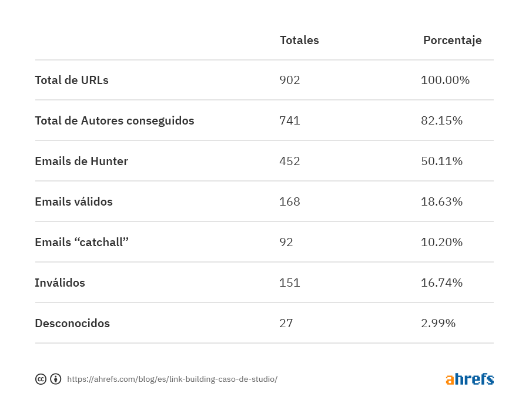Open the ahrefs blog URL link
The height and width of the screenshot is (420, 529).
click(172, 379)
